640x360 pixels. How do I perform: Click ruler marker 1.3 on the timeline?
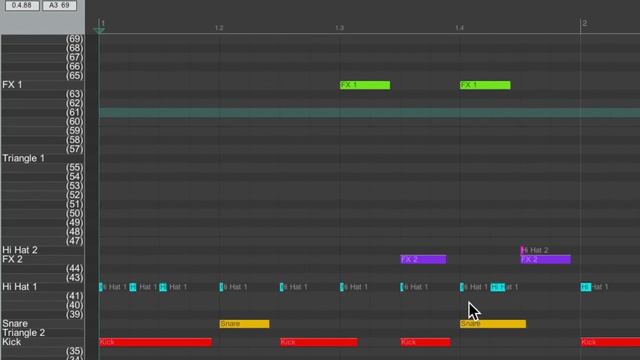tap(340, 28)
